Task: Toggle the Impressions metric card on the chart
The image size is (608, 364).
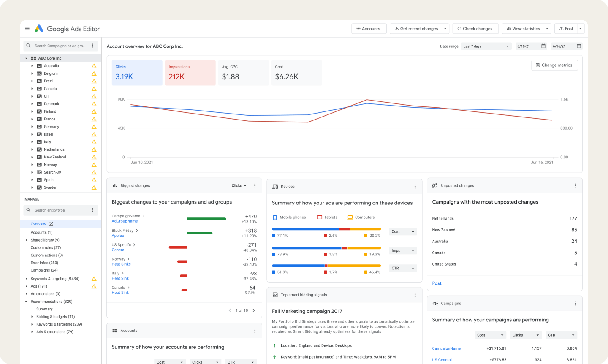Action: (x=190, y=73)
